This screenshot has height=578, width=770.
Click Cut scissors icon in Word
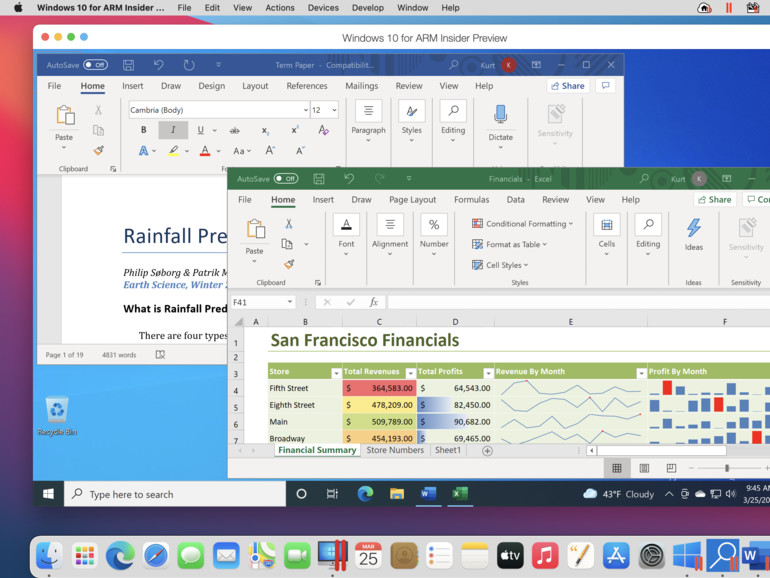coord(98,110)
